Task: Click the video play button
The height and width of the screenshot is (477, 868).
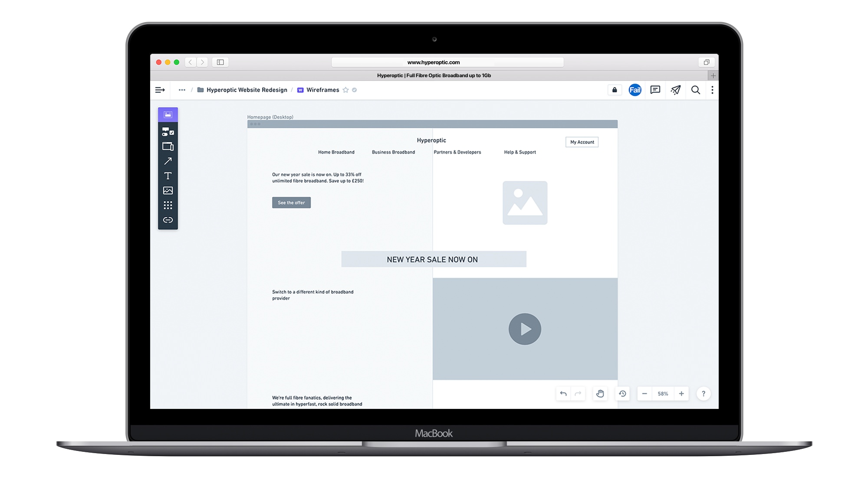Action: pos(525,329)
